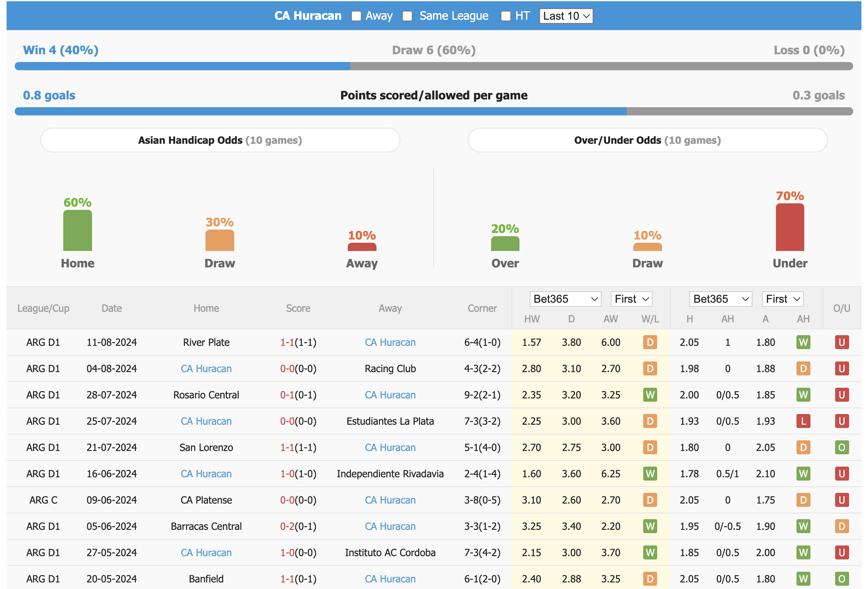
Task: Click the 0/-0.5 handicap value
Action: point(728,526)
